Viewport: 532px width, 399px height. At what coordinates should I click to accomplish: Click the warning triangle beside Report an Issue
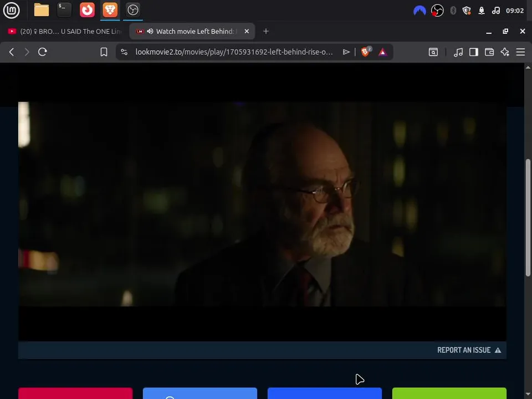click(498, 350)
